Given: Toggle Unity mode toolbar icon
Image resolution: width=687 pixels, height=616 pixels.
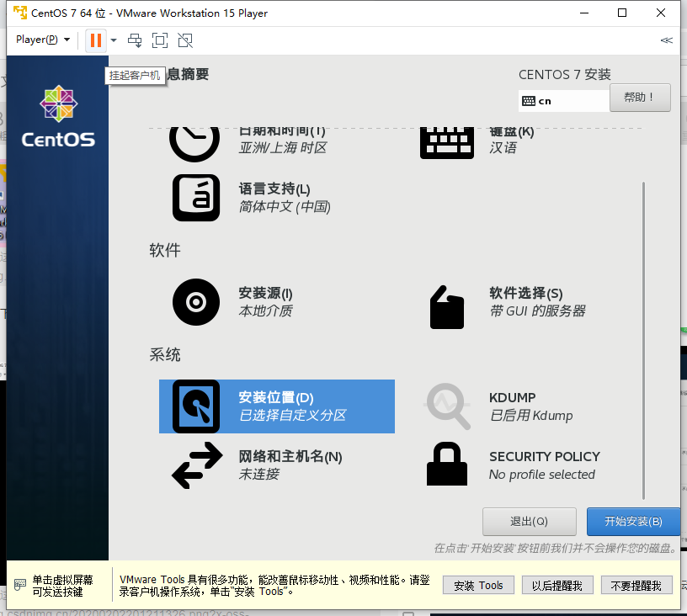Looking at the screenshot, I should click(185, 40).
